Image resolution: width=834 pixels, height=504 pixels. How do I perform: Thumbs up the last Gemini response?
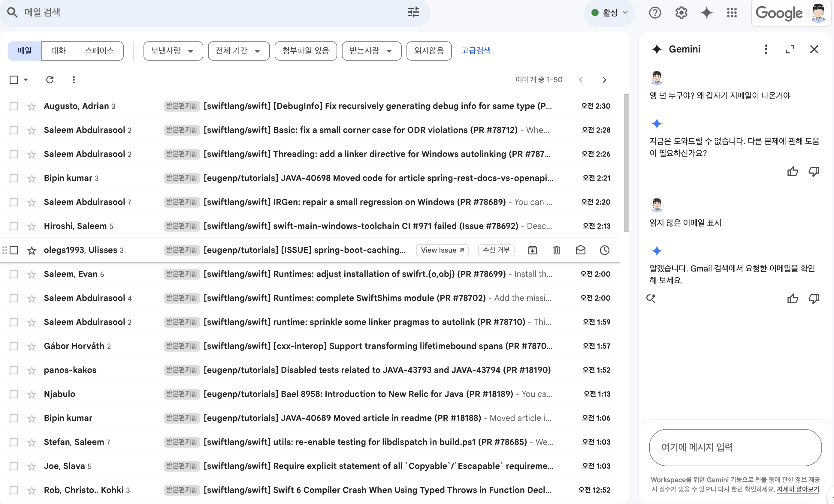click(x=792, y=299)
